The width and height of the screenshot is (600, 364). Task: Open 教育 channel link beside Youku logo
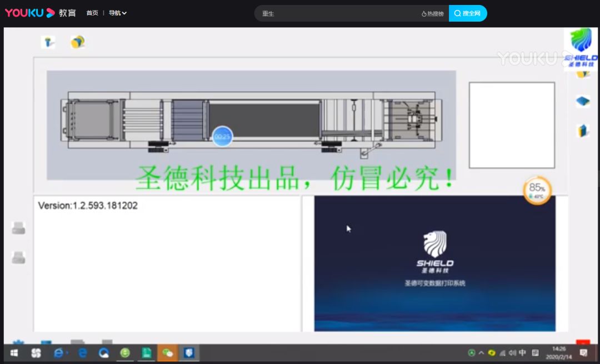(x=67, y=13)
